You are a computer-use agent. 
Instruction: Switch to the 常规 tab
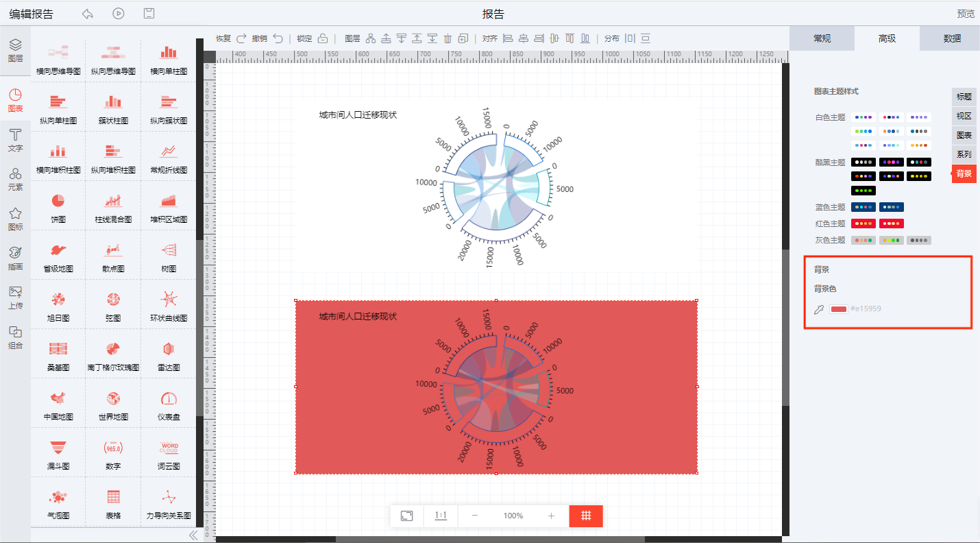coord(822,38)
